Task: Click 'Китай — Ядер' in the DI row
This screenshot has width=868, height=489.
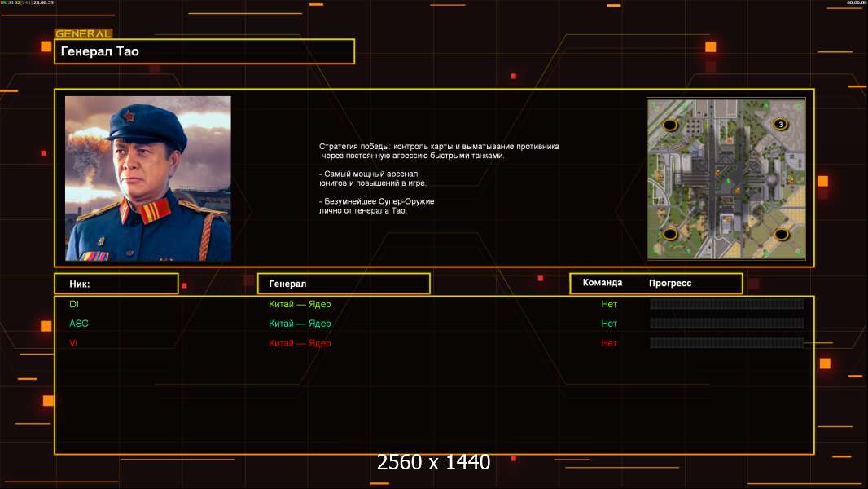Action: click(x=300, y=304)
